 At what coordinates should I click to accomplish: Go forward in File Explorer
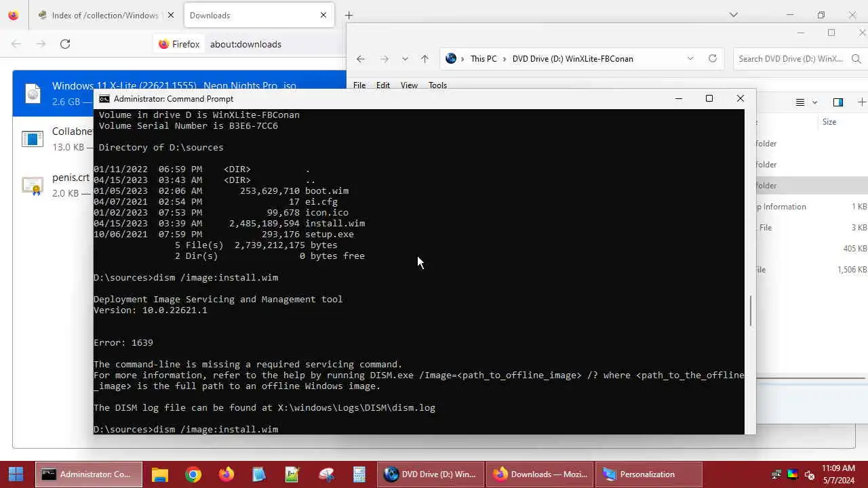pos(384,59)
